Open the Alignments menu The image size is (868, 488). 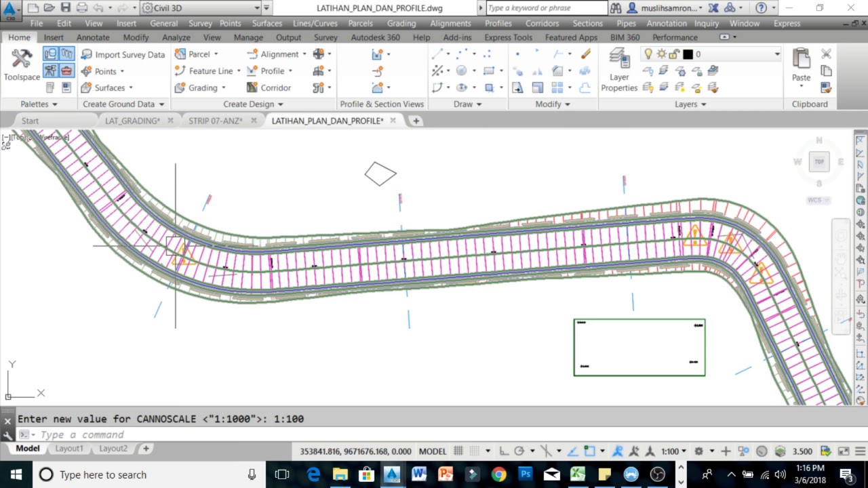coord(450,23)
